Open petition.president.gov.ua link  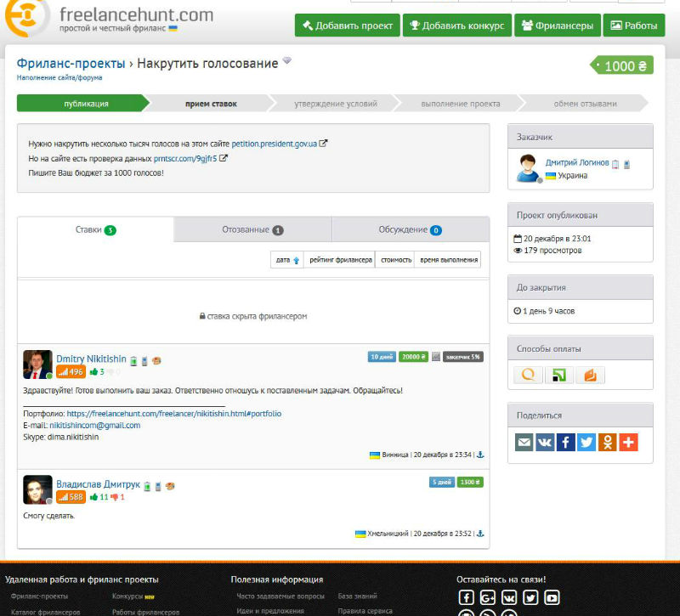tap(274, 144)
